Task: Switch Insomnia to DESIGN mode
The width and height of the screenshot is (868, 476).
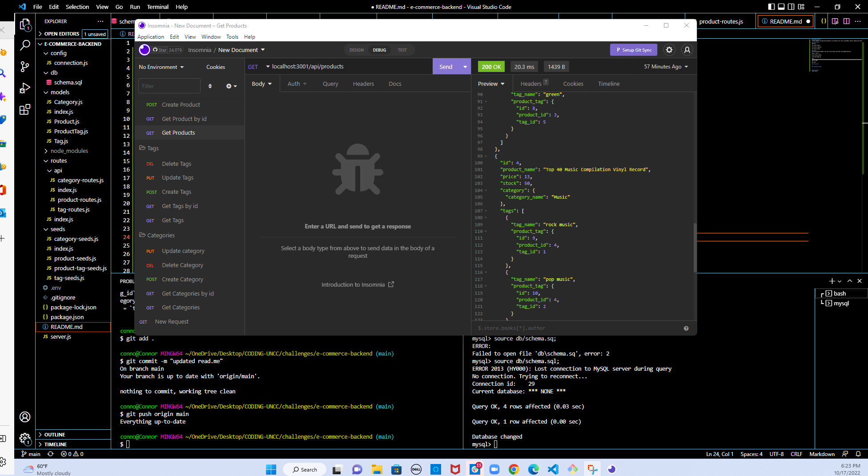Action: tap(356, 50)
